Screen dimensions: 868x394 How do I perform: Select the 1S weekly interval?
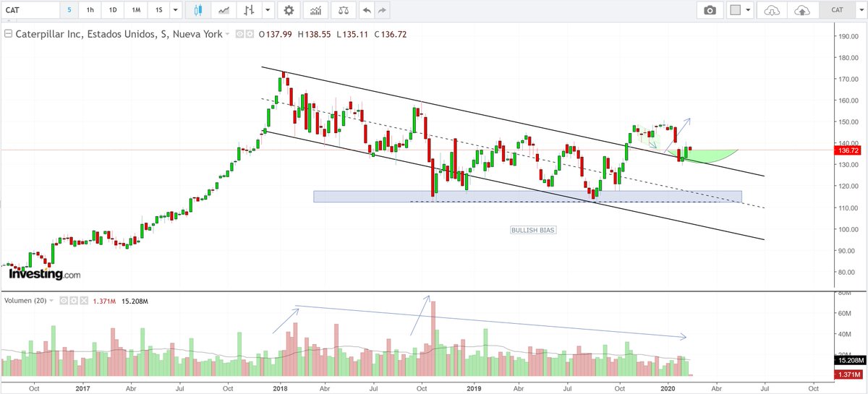(158, 10)
